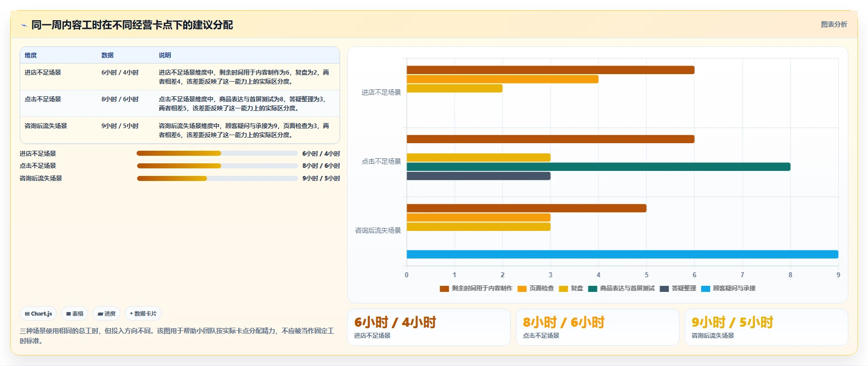The height and width of the screenshot is (366, 868).
Task: Click the 进度 tag chip
Action: pyautogui.click(x=106, y=314)
